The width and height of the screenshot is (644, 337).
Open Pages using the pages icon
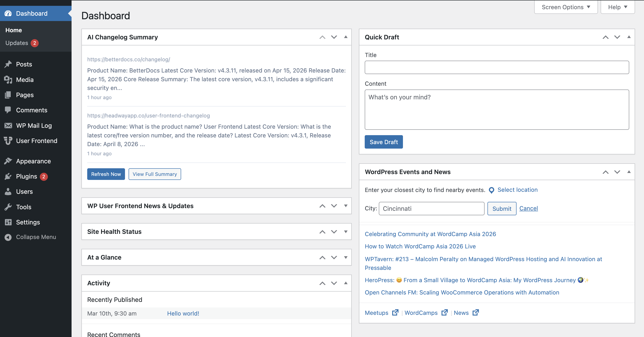click(x=8, y=95)
